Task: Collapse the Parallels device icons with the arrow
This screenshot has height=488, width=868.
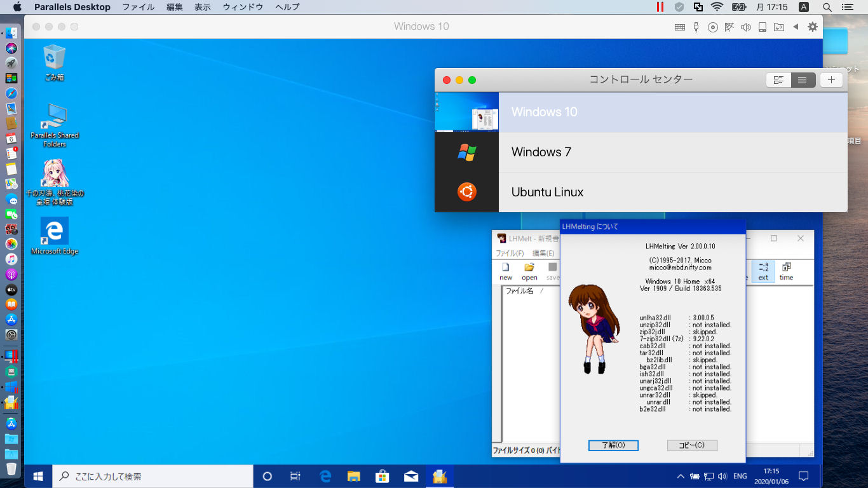Action: coord(796,27)
